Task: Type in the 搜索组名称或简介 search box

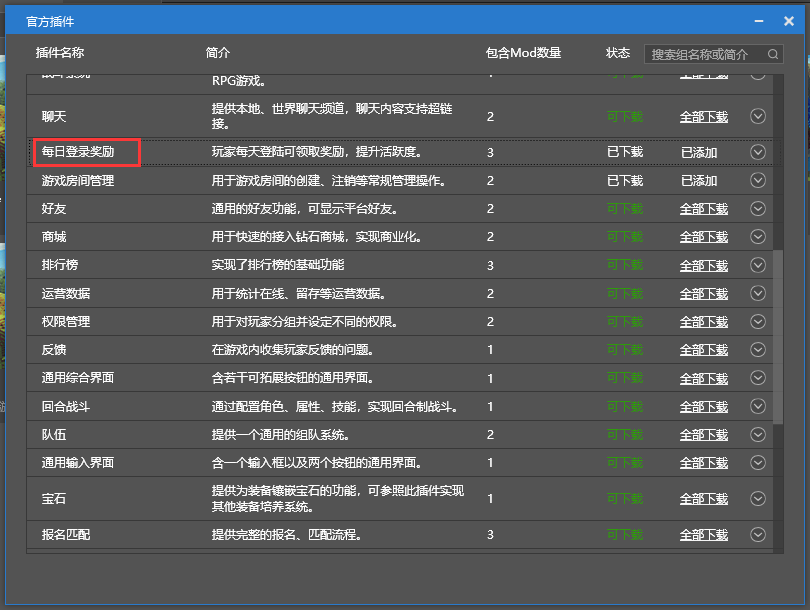Action: (x=706, y=54)
